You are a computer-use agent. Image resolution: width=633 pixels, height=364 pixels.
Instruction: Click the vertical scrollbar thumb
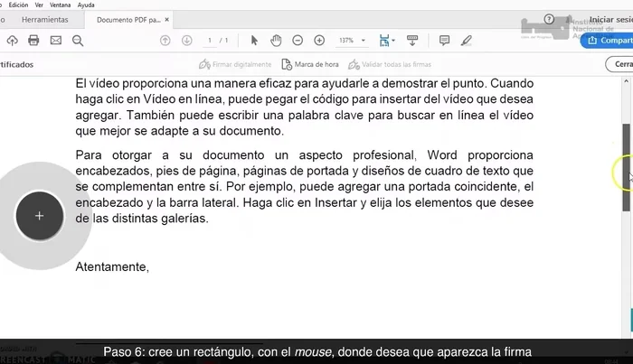click(626, 167)
